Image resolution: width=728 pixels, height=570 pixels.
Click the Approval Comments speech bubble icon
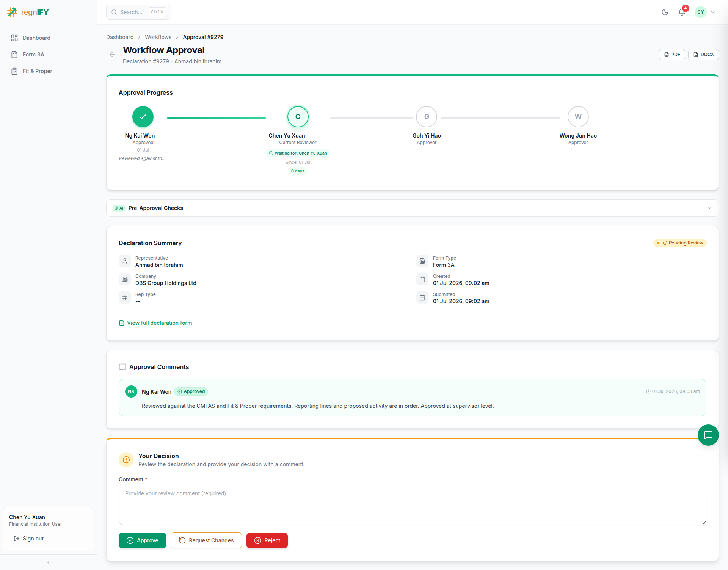click(x=122, y=367)
